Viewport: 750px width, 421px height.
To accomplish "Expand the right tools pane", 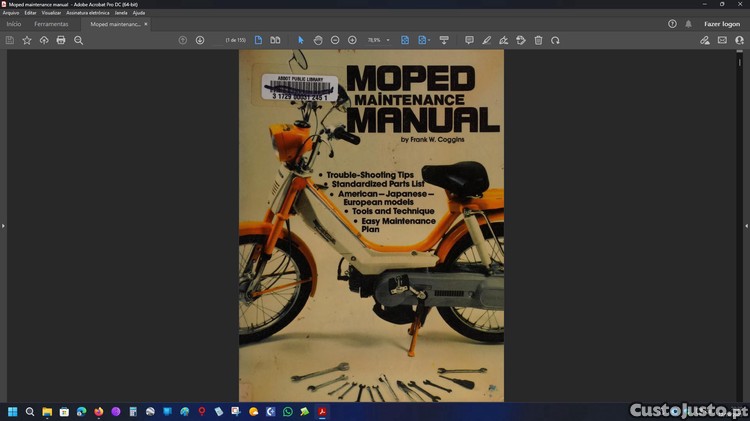I will [x=746, y=226].
